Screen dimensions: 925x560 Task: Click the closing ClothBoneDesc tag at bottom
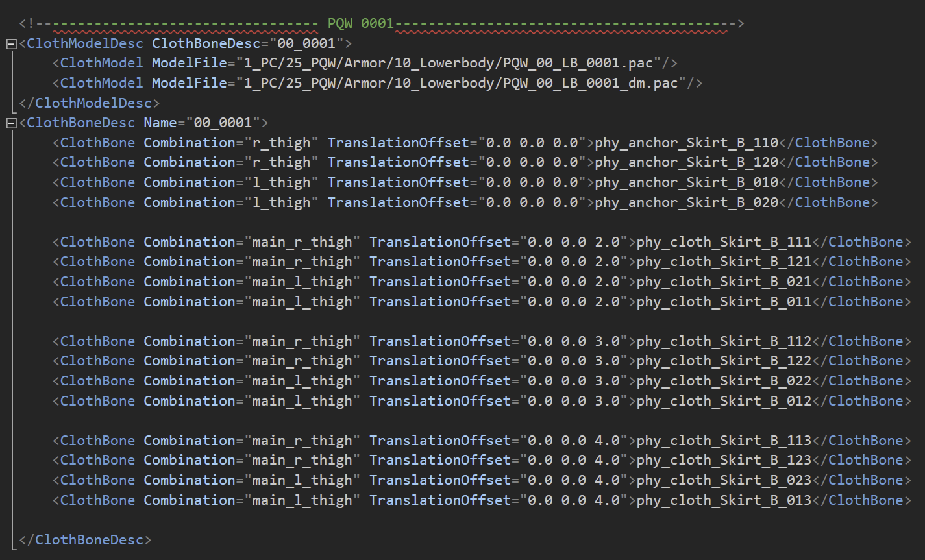[85, 540]
